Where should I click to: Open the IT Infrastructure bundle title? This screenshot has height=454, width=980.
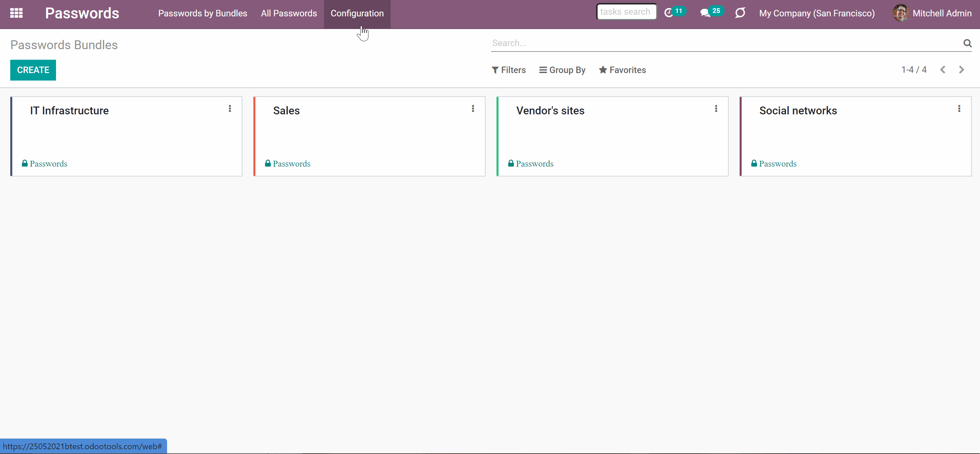[69, 111]
